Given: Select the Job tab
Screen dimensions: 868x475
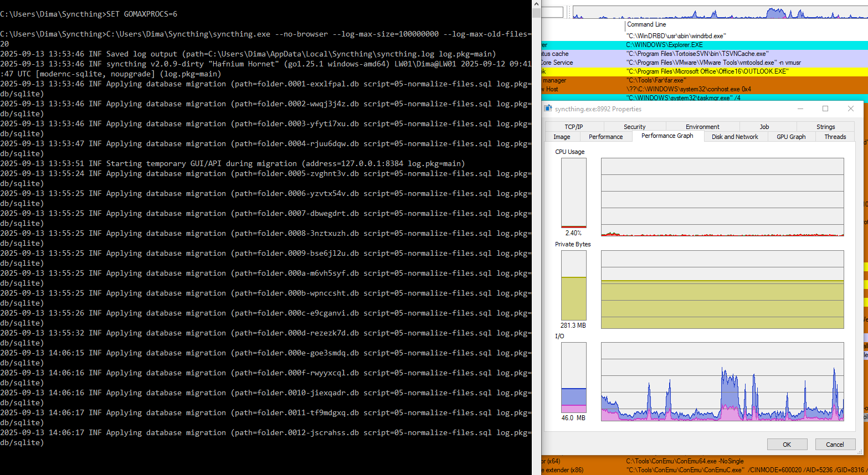Looking at the screenshot, I should pyautogui.click(x=764, y=127).
